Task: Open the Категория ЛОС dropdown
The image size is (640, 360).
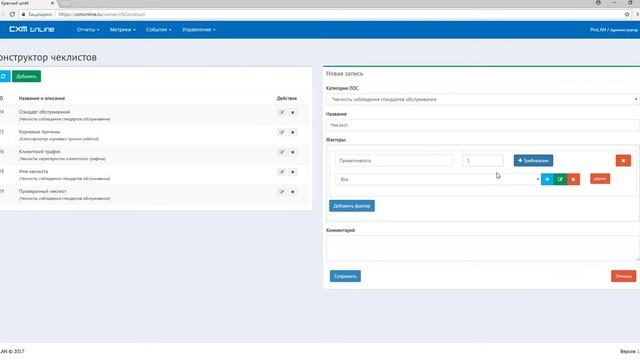Action: point(482,99)
